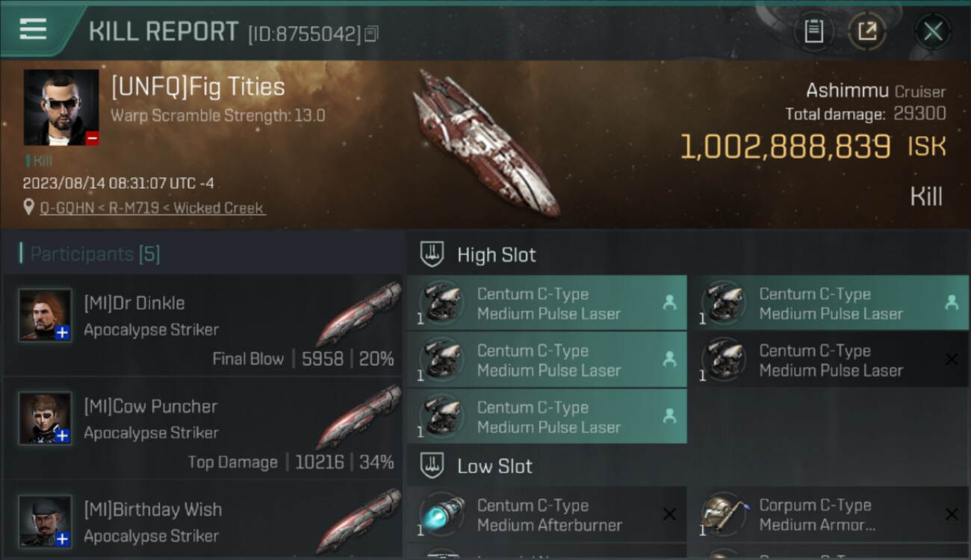Click the Low Slot section header
This screenshot has width=971, height=560.
pyautogui.click(x=494, y=467)
